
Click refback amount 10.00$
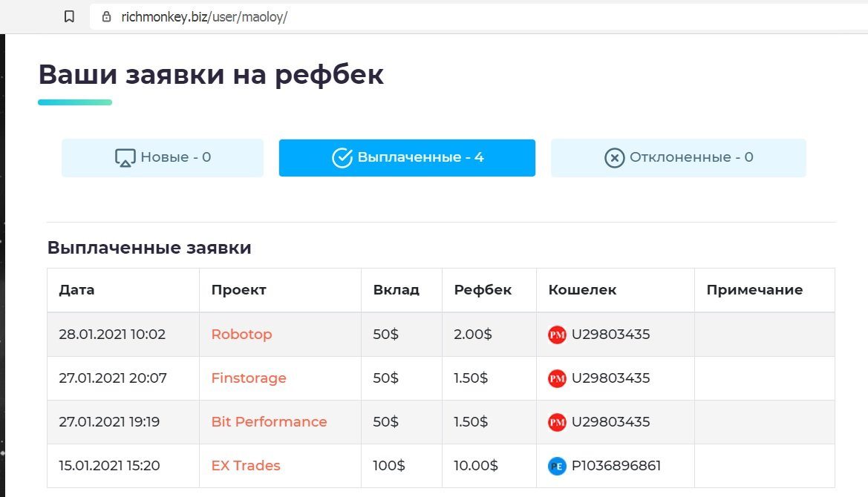pyautogui.click(x=476, y=466)
